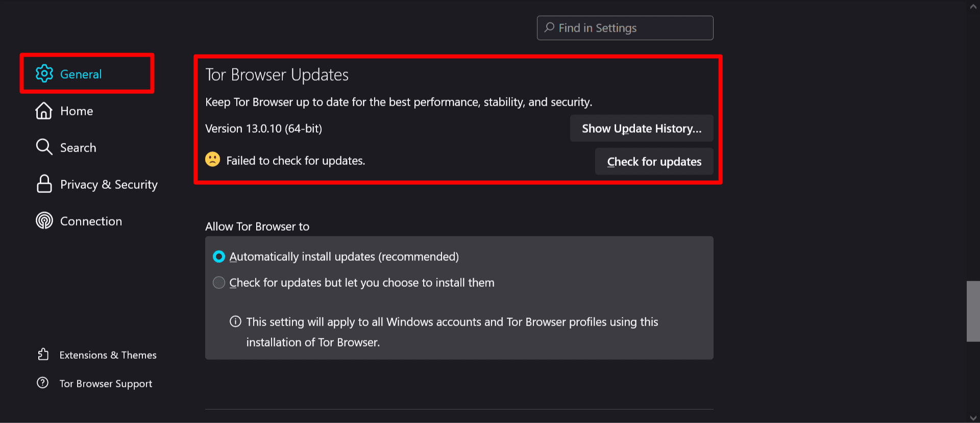Click inside the Find in Settings field

[x=624, y=28]
